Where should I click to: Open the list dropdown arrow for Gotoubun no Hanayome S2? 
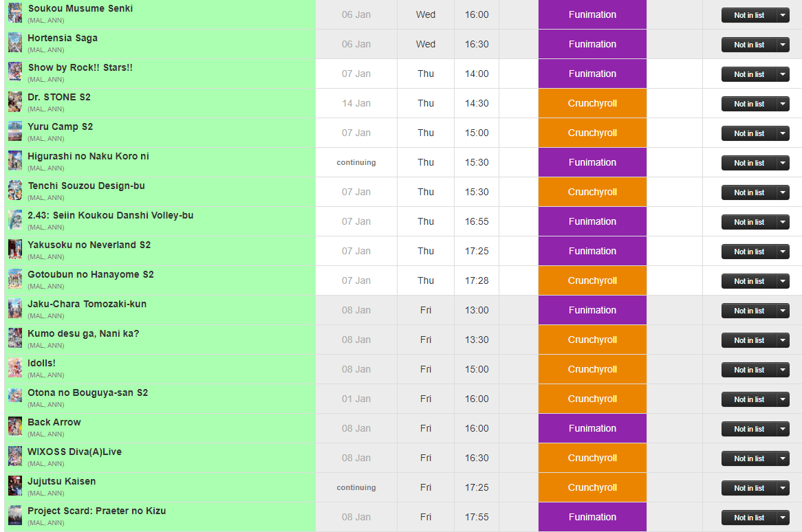point(783,281)
